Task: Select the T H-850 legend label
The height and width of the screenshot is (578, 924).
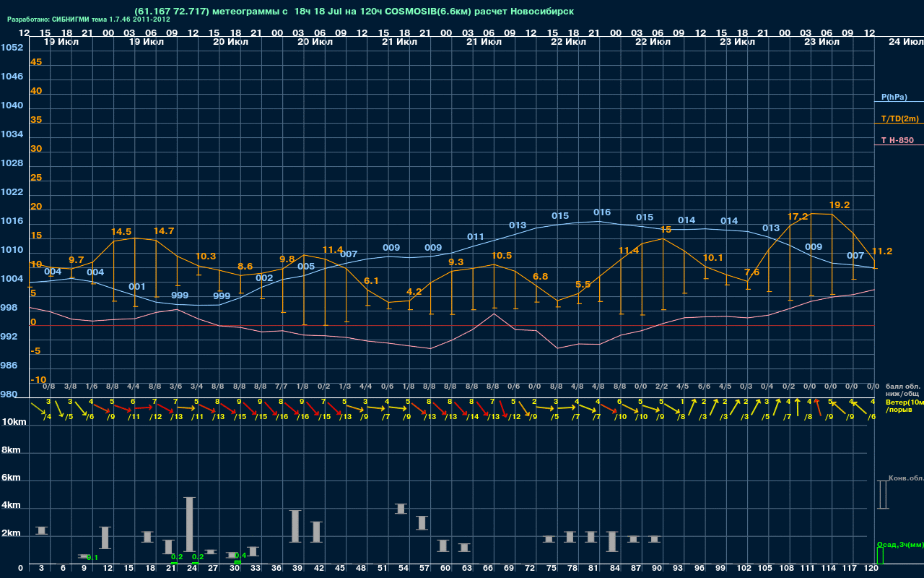Action: (897, 140)
